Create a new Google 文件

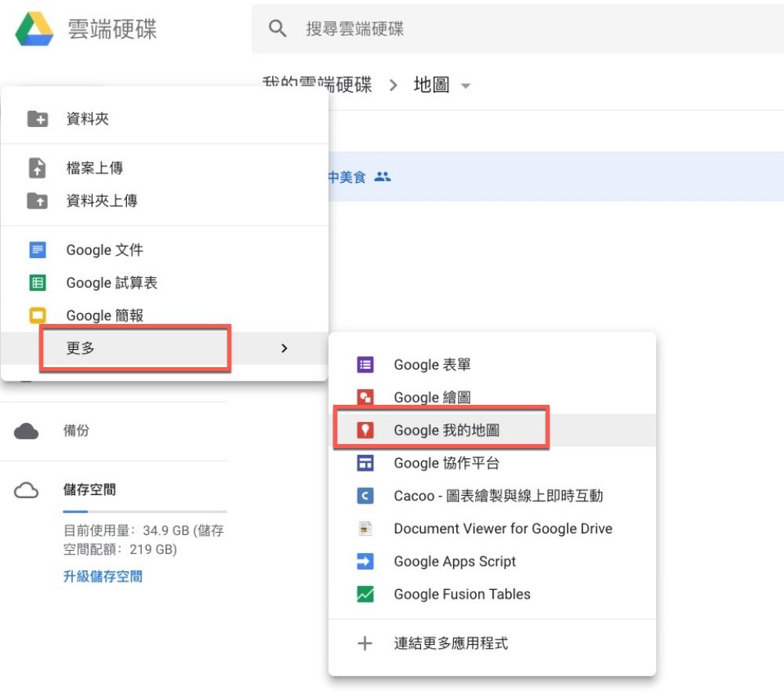(x=165, y=249)
